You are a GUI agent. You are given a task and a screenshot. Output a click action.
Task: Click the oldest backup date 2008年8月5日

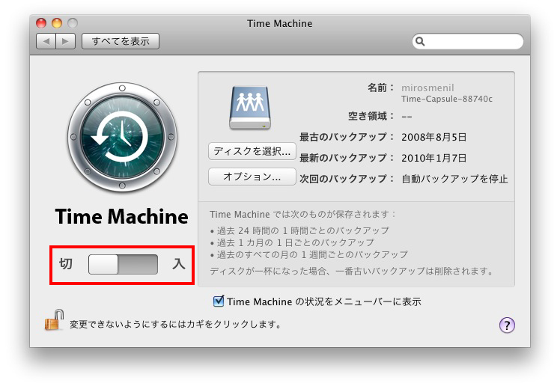434,137
